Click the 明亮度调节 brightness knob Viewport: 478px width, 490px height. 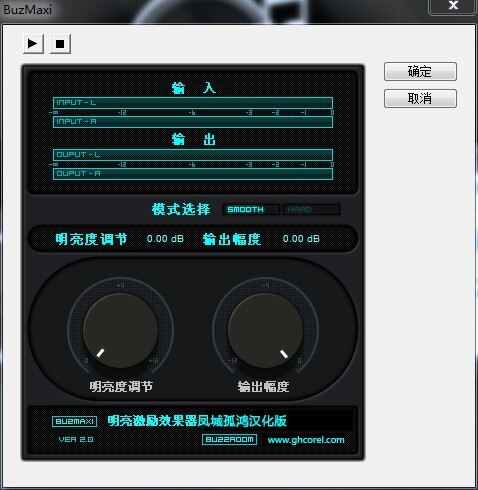[x=120, y=331]
